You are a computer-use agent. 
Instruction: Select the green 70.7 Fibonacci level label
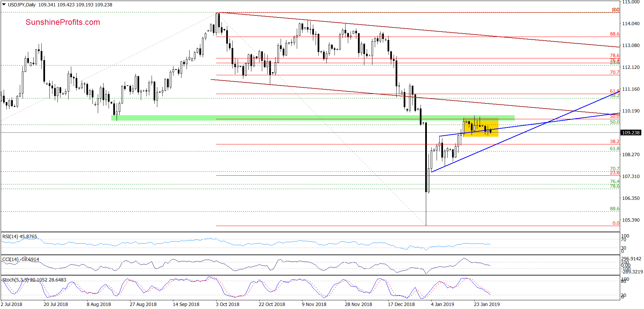point(615,169)
